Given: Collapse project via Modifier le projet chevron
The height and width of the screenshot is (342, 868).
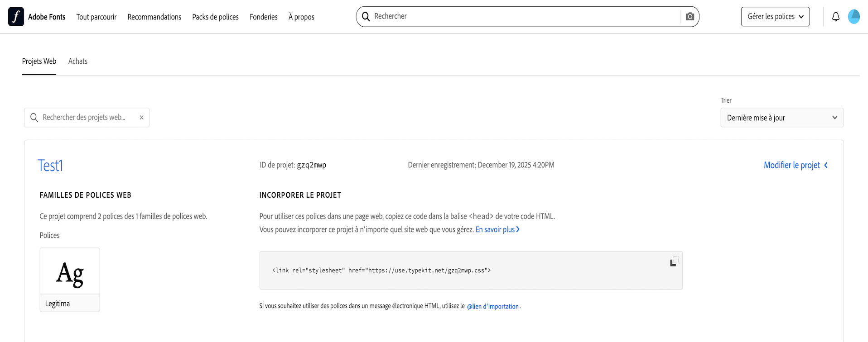Looking at the screenshot, I should tap(826, 165).
